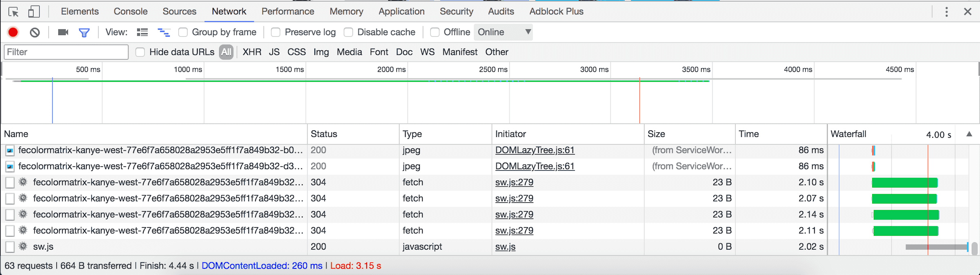Enable Preserve log checkbox
The image size is (980, 275).
tap(276, 32)
